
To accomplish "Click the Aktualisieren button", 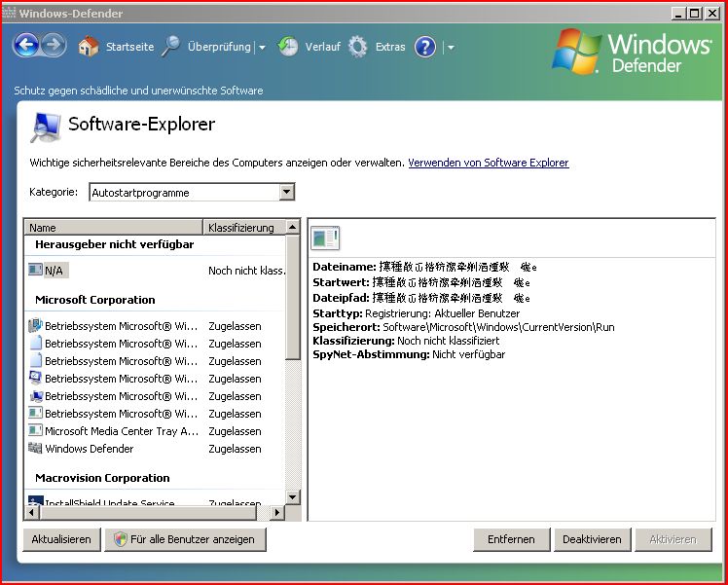I will (61, 539).
